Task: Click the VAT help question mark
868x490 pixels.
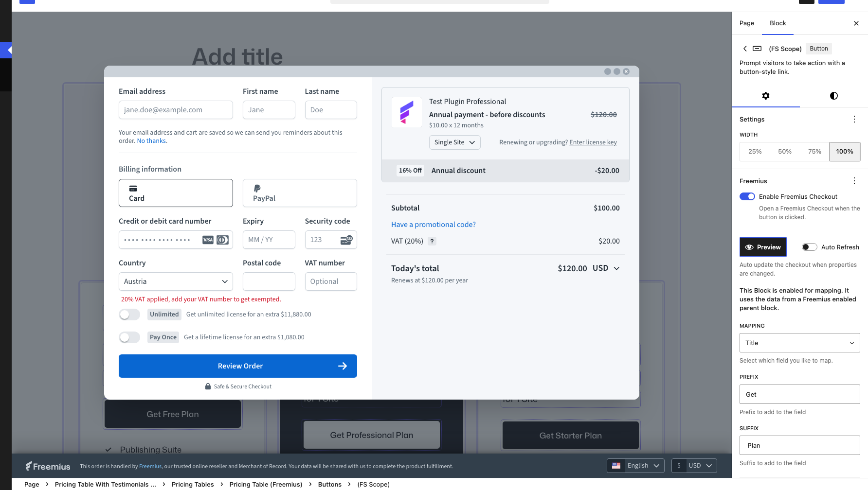Action: click(432, 241)
